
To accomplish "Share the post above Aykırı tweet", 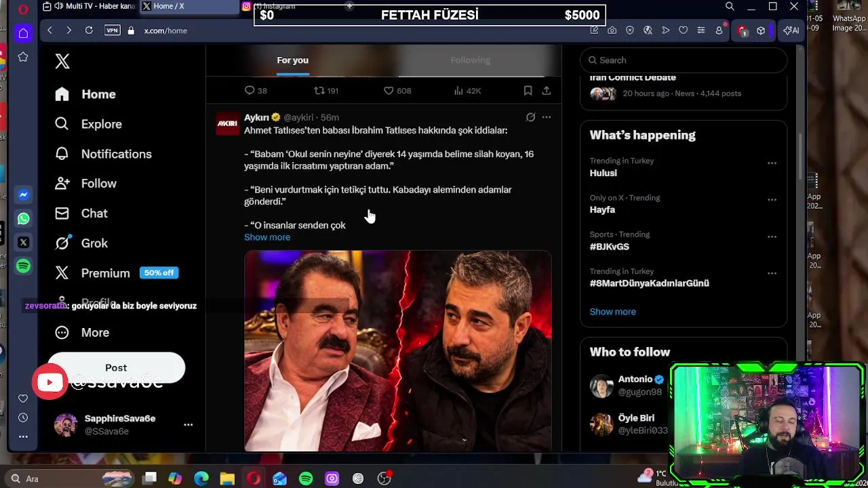I will (x=546, y=91).
